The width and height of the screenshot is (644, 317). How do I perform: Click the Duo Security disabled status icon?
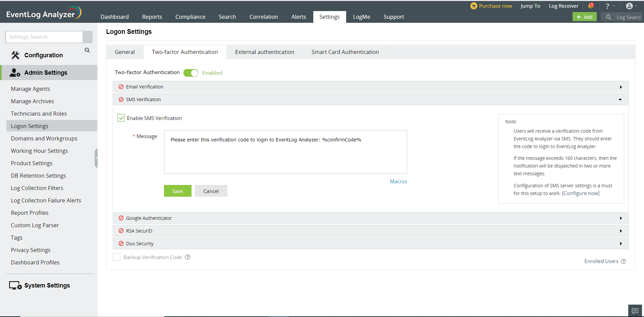(121, 244)
